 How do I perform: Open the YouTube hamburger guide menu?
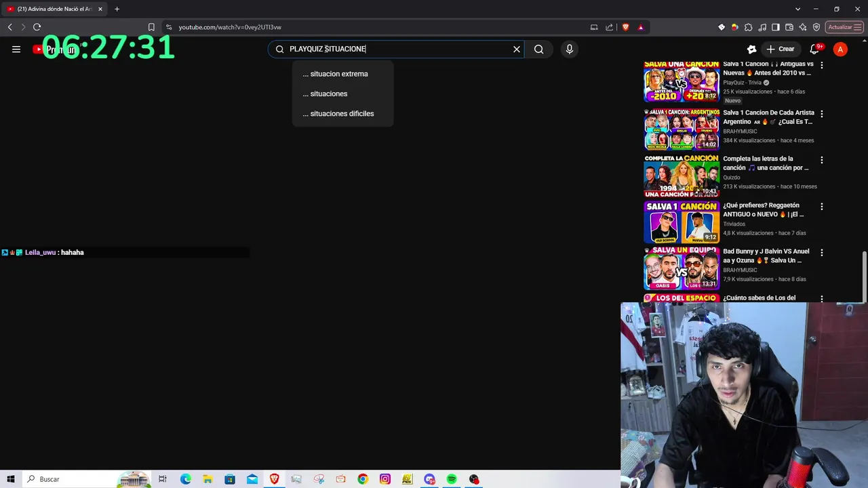(x=16, y=49)
